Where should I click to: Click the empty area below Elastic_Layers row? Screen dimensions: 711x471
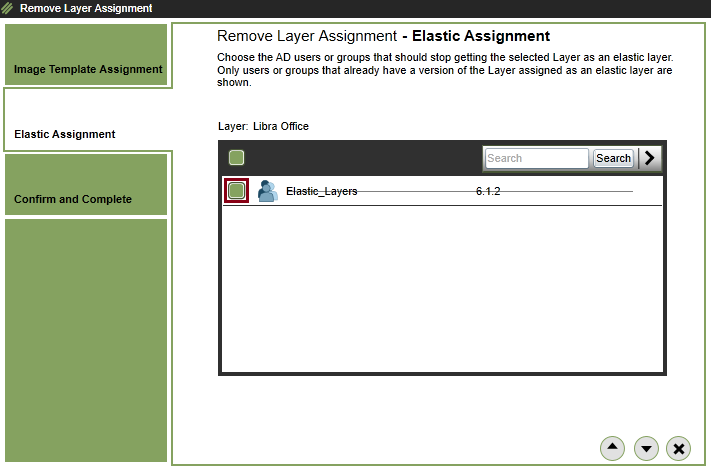point(441,290)
